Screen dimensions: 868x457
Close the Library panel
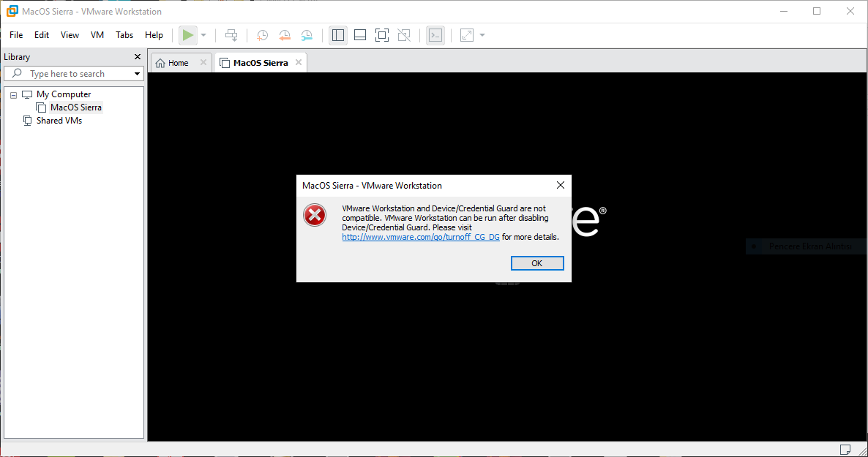click(138, 57)
